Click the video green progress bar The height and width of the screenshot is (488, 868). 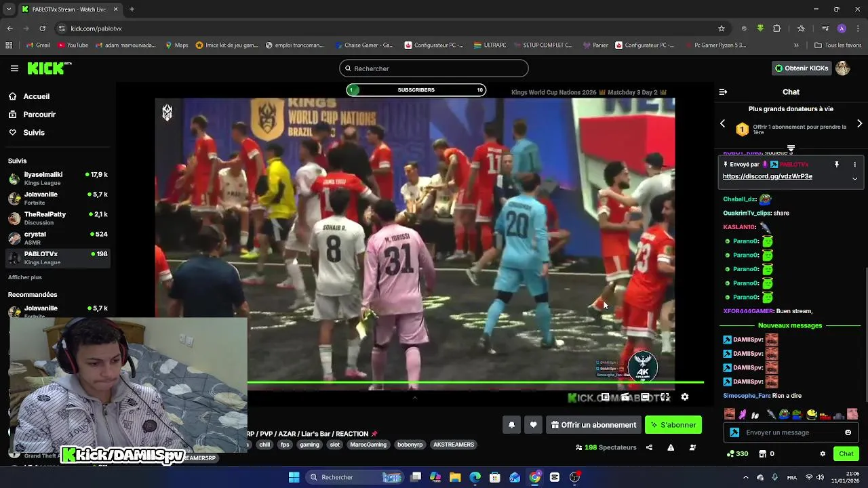click(x=475, y=383)
